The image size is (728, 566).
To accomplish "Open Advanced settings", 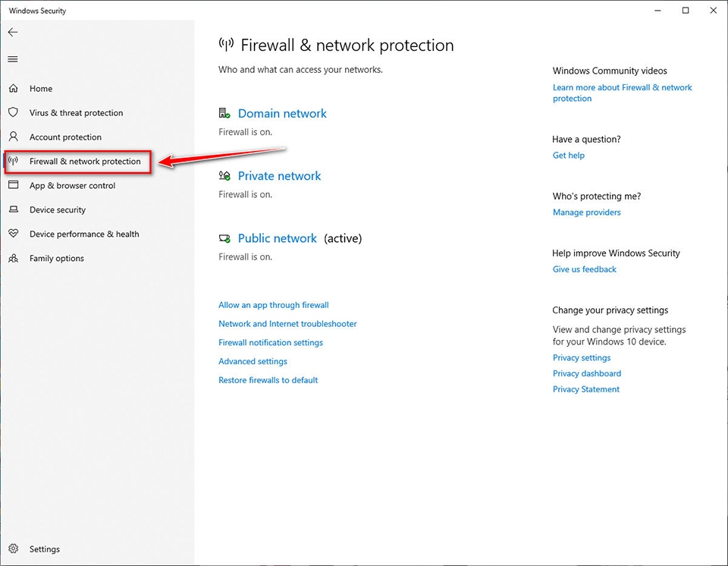I will (x=253, y=361).
